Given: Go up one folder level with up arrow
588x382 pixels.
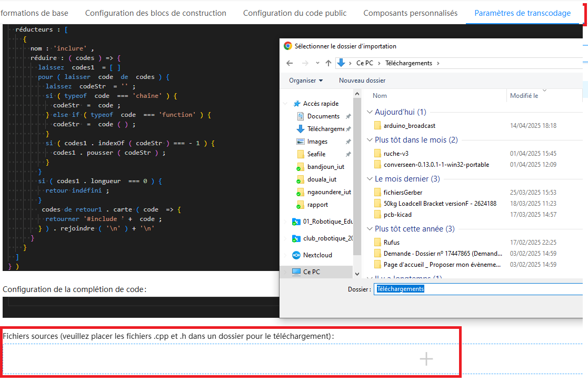Looking at the screenshot, I should pyautogui.click(x=328, y=63).
